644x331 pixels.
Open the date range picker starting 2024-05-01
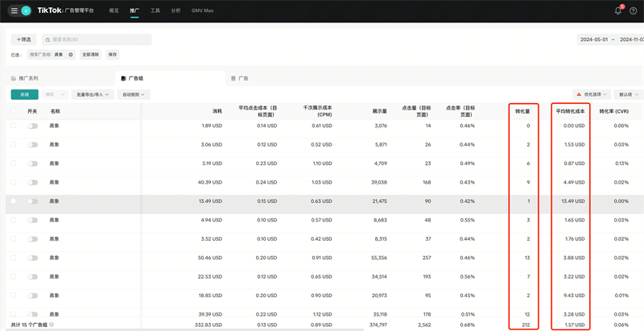(x=610, y=39)
